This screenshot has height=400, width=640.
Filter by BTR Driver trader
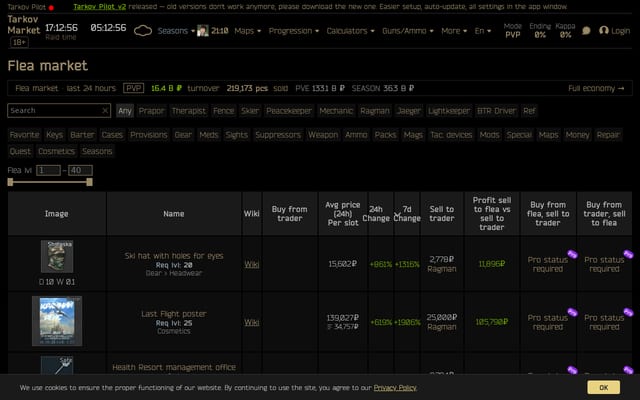pos(496,111)
